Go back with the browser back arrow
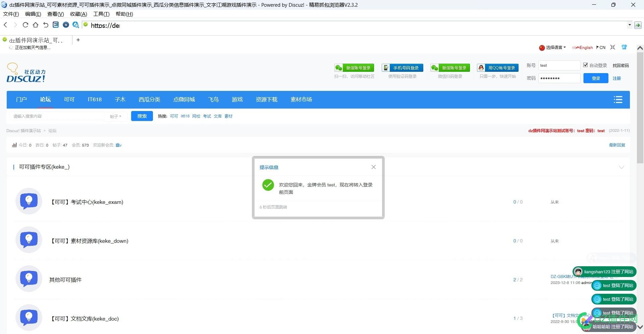Viewport: 644px width, 334px height. point(5,25)
